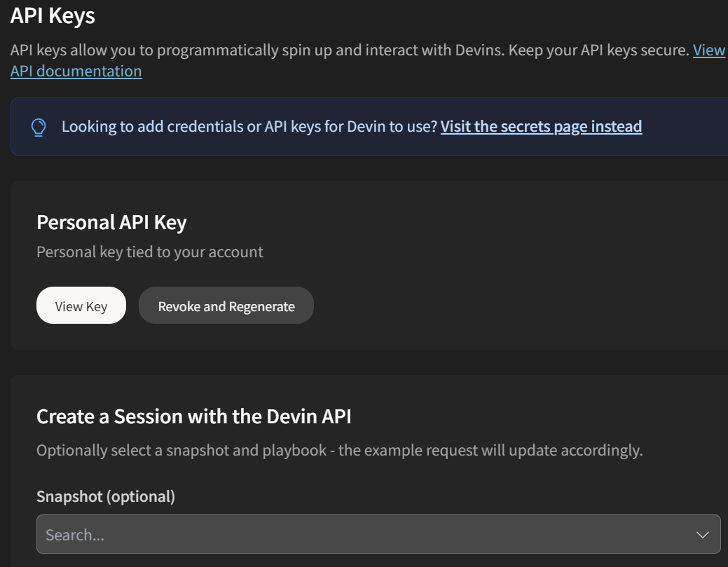Click empty space right of Revoke and Regenerate

click(x=490, y=306)
